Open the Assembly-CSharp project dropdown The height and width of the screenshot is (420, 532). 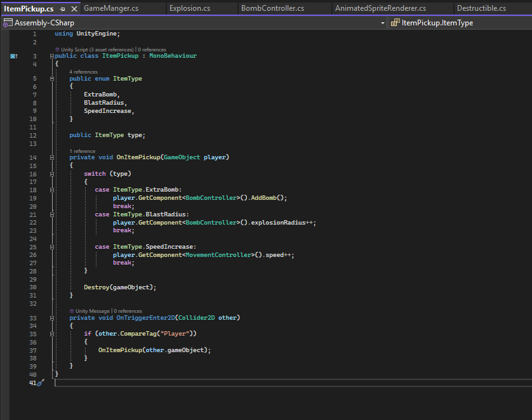click(x=383, y=23)
